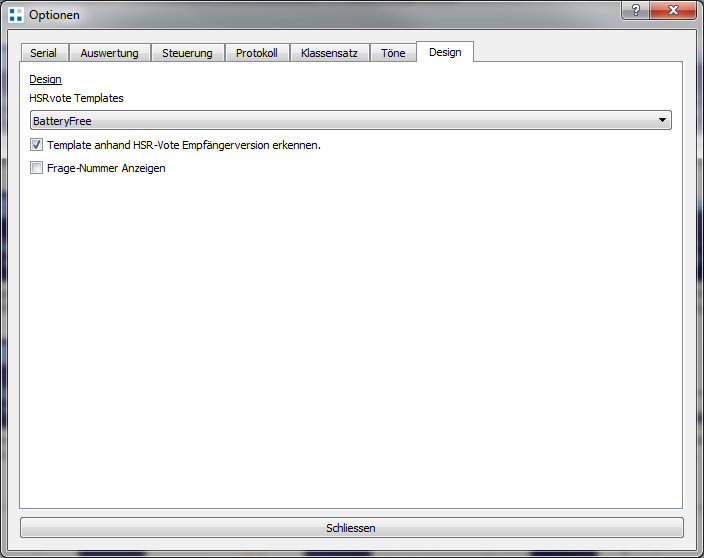
Task: Select the Steuerung tab
Action: (187, 53)
